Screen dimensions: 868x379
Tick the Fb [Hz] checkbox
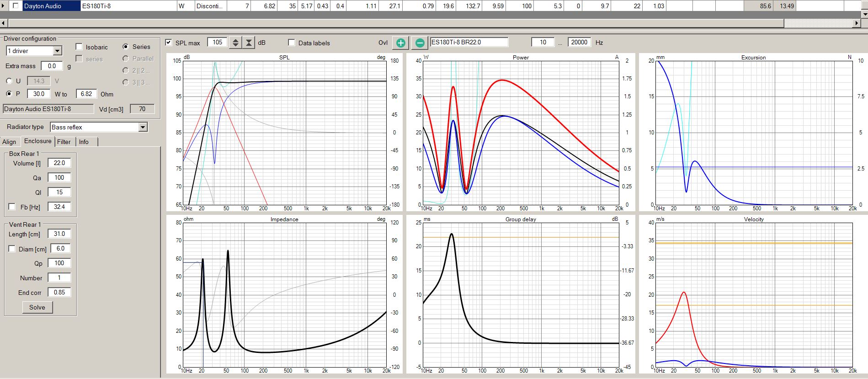tap(12, 207)
